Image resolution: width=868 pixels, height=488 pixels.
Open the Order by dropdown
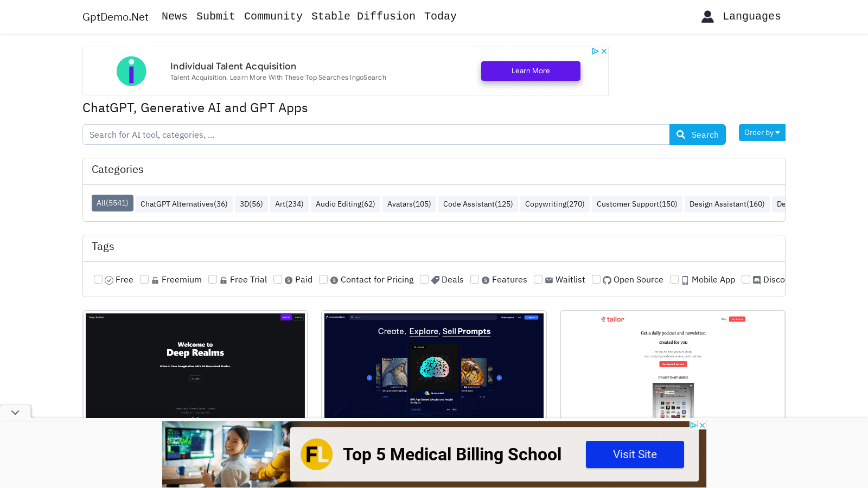(x=762, y=132)
